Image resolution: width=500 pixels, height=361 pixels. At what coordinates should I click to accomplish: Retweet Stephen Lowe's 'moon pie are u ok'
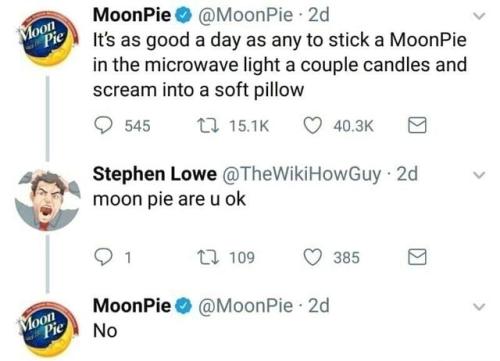[207, 257]
